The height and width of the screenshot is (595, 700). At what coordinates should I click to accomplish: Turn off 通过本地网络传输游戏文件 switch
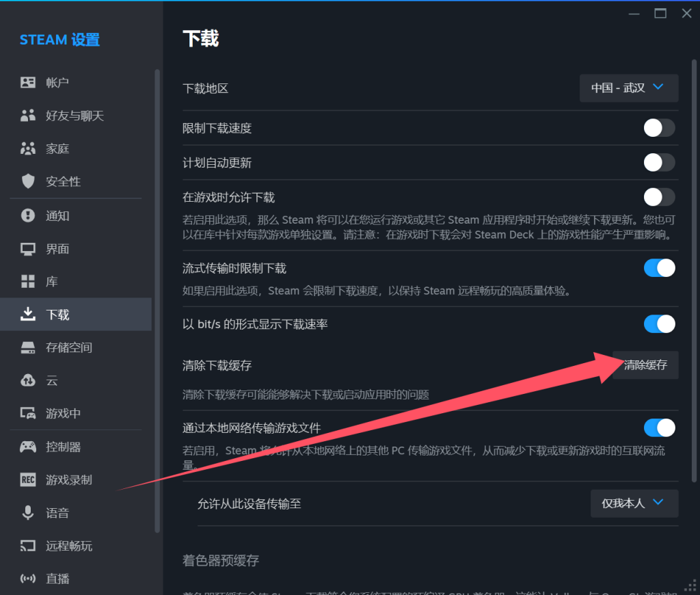pyautogui.click(x=659, y=428)
